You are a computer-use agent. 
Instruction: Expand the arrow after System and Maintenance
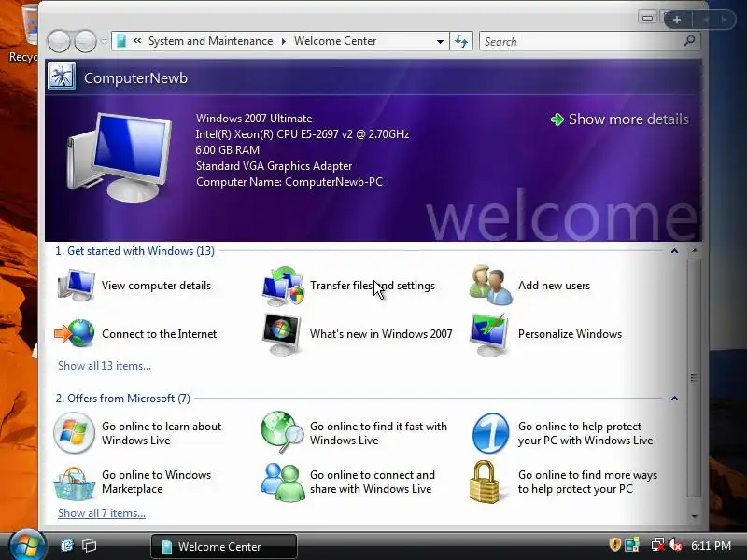click(x=284, y=41)
